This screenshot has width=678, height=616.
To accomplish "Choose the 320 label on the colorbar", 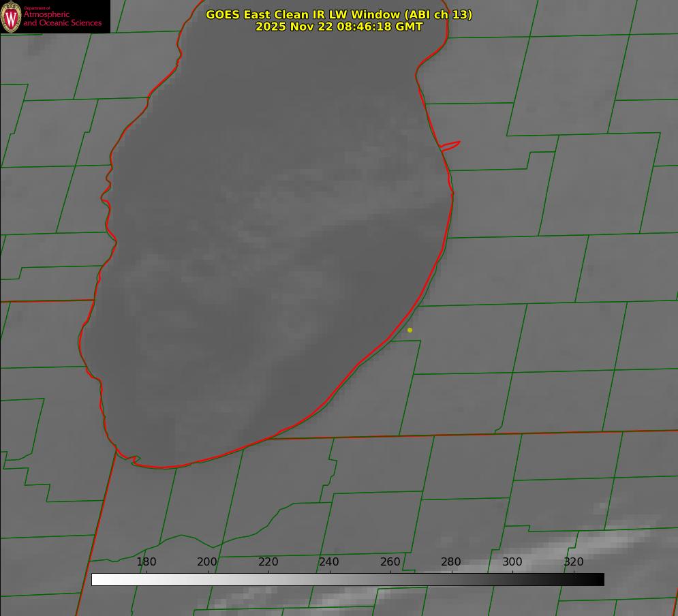I will click(573, 562).
